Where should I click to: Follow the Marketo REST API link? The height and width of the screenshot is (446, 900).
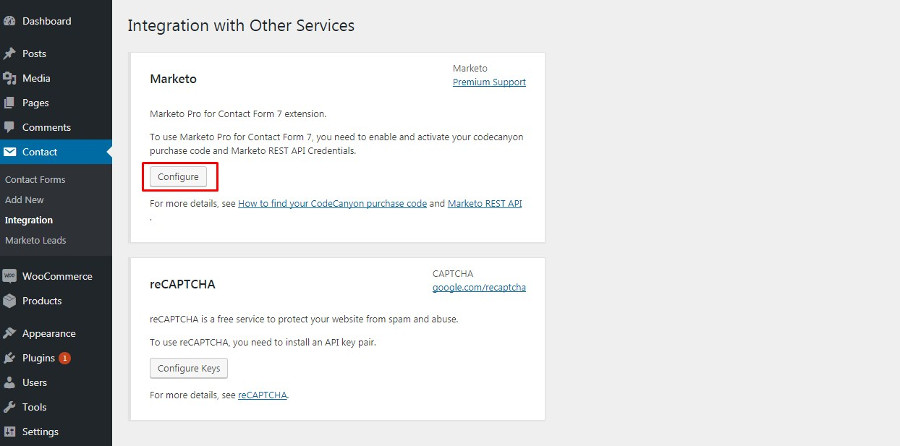[484, 204]
